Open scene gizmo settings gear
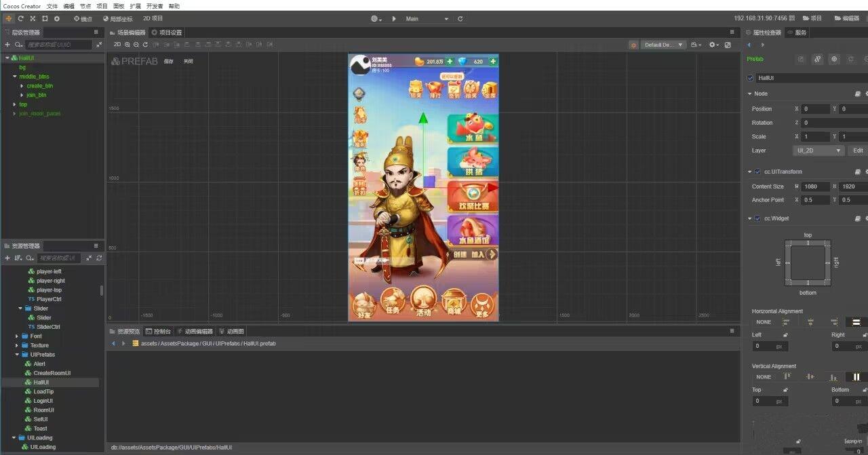This screenshot has height=455, width=868. pyautogui.click(x=713, y=45)
